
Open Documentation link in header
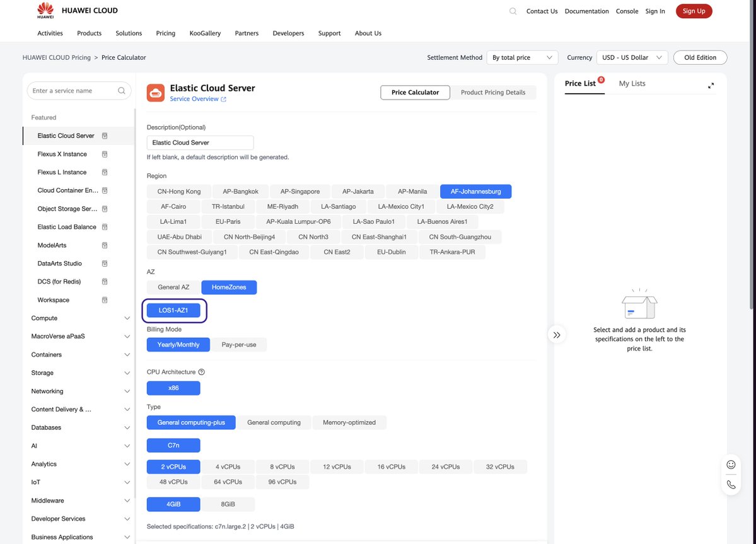point(586,11)
